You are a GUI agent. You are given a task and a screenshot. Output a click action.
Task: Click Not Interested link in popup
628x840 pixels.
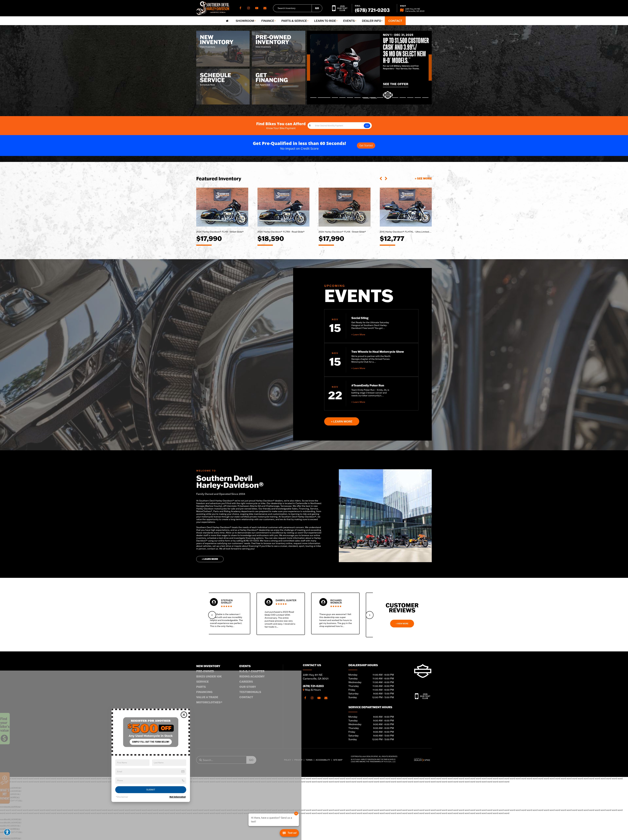click(x=177, y=797)
